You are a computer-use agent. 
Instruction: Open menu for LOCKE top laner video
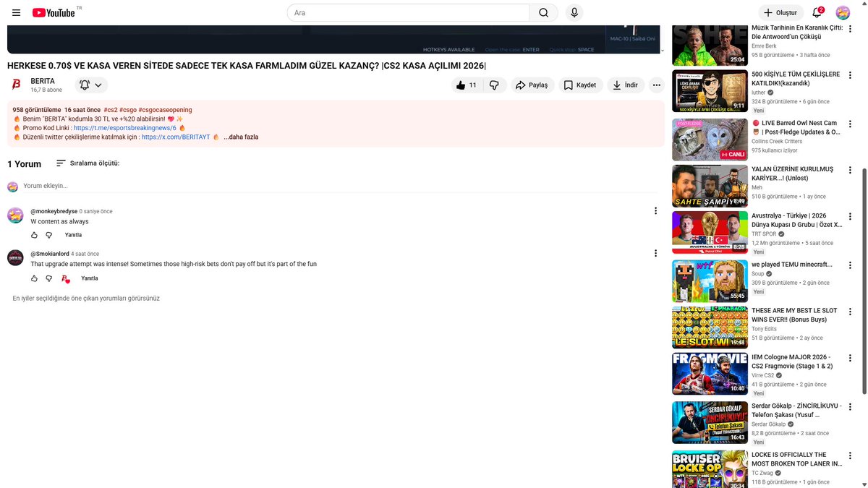849,456
